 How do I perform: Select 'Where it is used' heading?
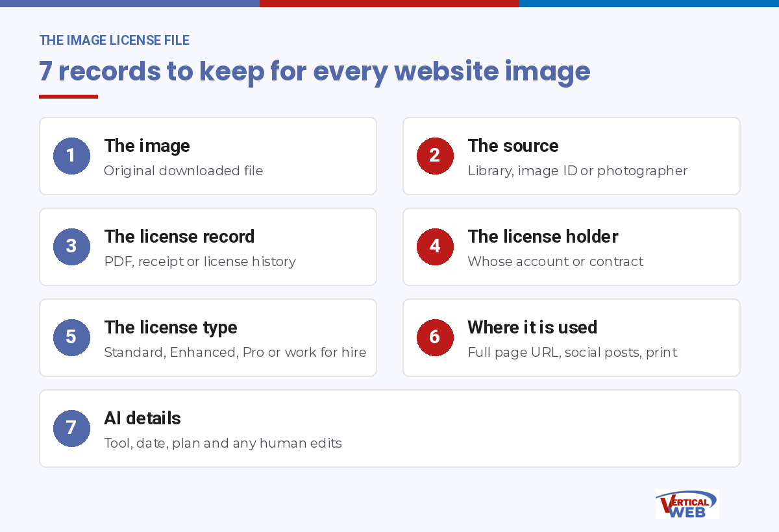tap(532, 327)
